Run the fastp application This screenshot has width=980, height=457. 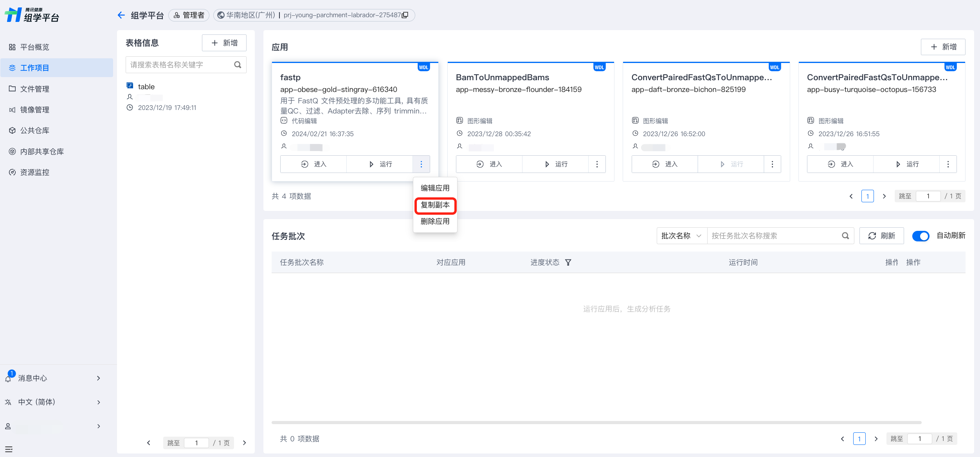click(380, 164)
